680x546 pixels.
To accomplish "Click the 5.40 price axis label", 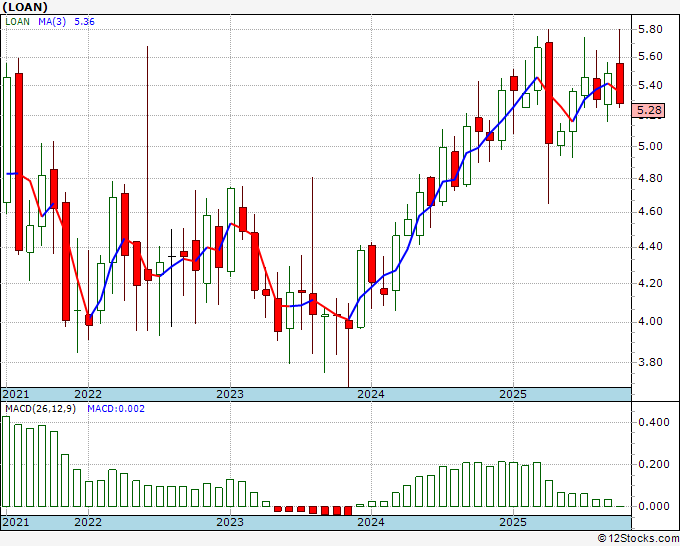I will 650,85.
